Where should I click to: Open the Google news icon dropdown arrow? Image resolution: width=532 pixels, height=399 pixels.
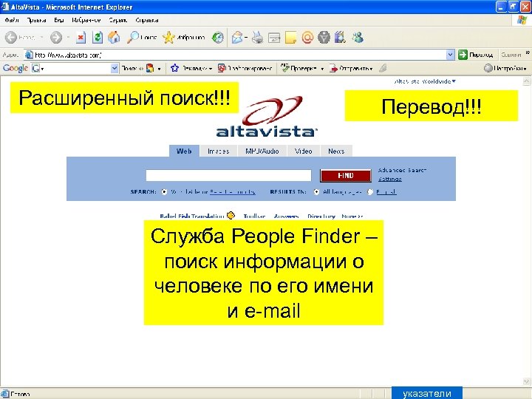point(159,69)
